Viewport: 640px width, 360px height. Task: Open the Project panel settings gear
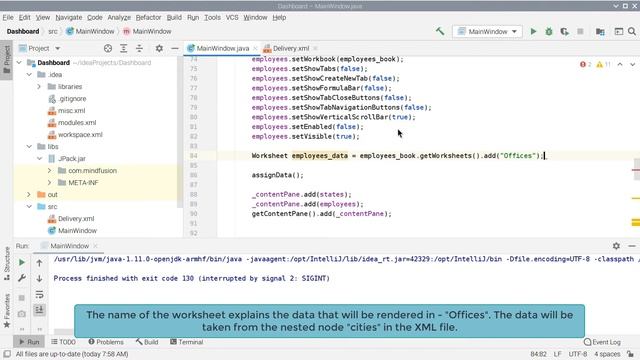tap(159, 48)
